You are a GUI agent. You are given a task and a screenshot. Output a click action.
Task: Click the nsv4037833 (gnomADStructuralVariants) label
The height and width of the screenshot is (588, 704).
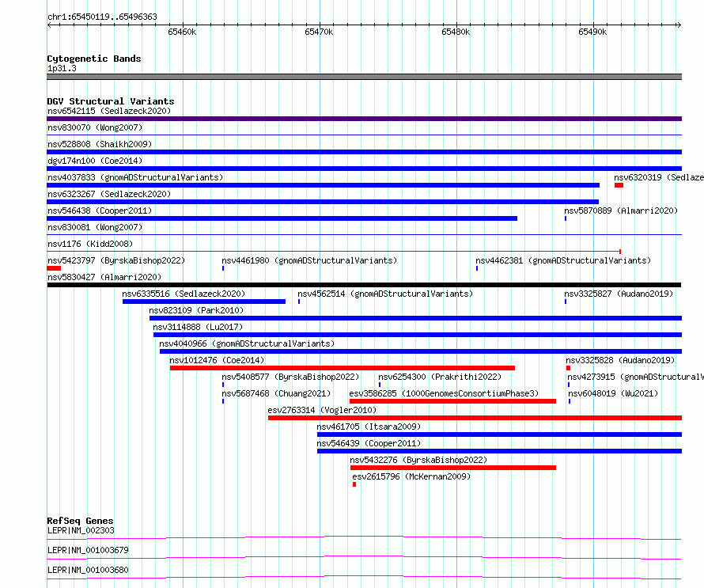click(x=135, y=177)
